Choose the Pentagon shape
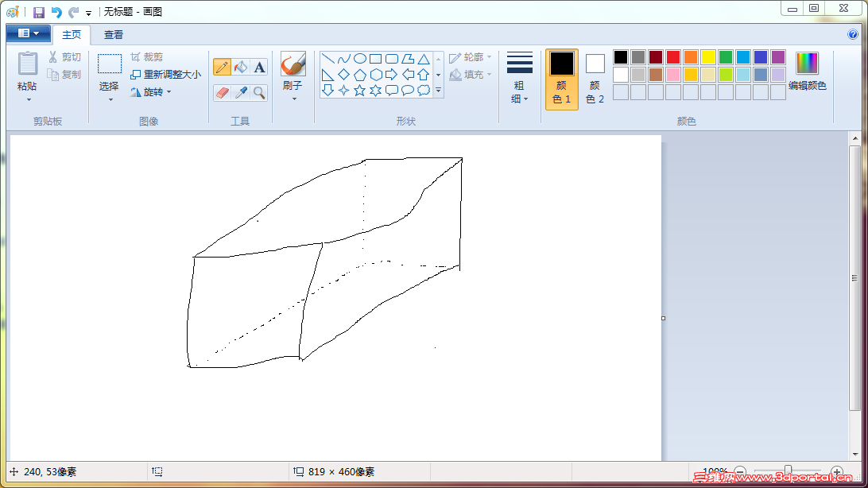 pyautogui.click(x=360, y=74)
